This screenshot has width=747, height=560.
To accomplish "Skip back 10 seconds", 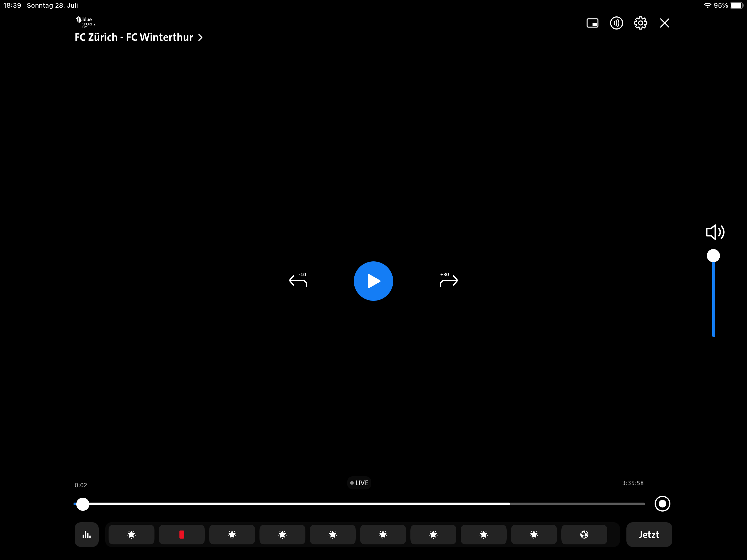I will coord(298,280).
